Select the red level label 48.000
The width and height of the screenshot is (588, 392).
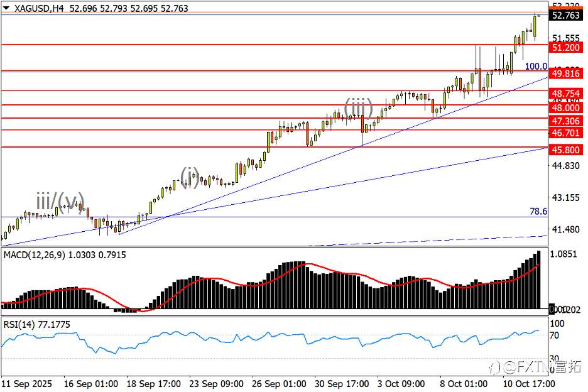coord(566,108)
